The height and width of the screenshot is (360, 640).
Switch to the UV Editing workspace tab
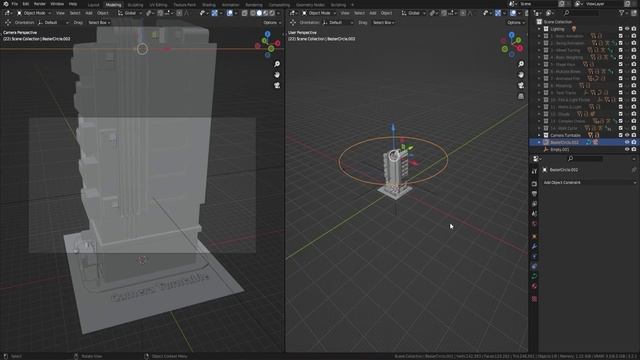tap(158, 5)
